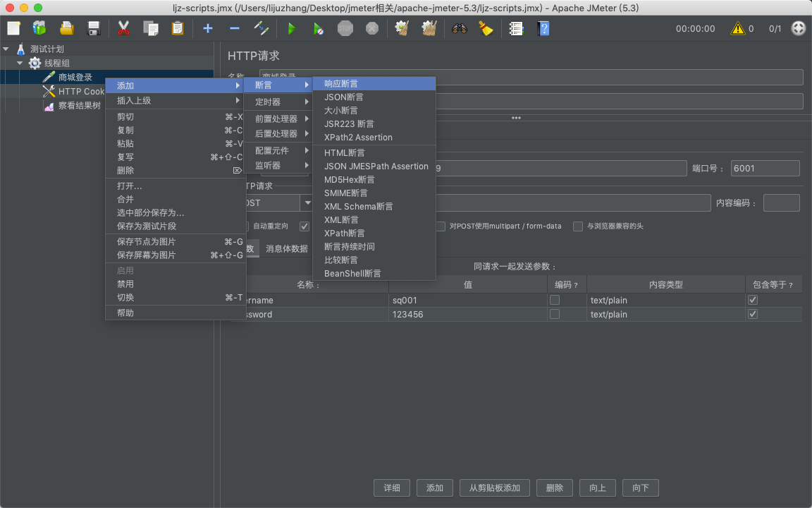Viewport: 812px width, 508px height.
Task: Select 删除 in context menu
Action: [x=175, y=170]
